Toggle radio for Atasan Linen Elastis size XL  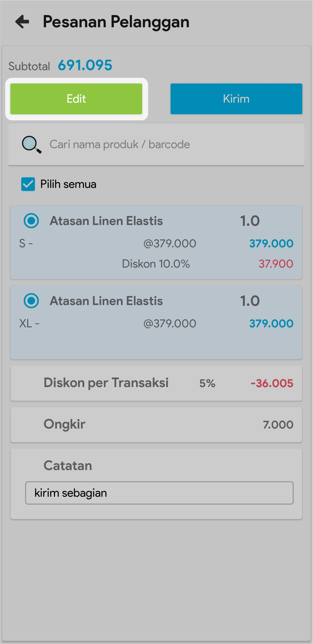(31, 301)
